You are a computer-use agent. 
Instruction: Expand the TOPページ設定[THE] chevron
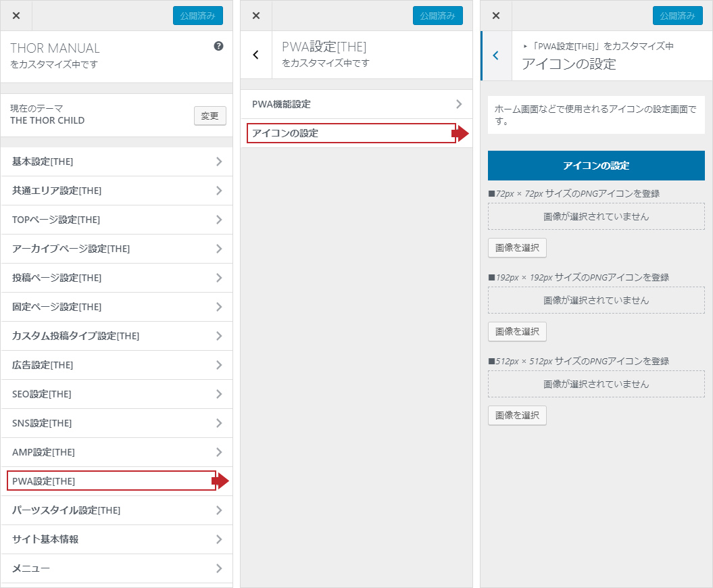pos(219,220)
